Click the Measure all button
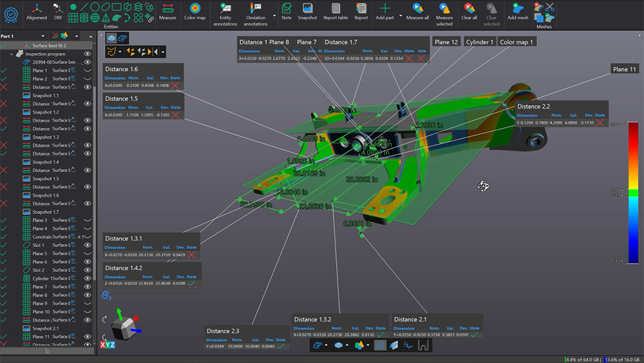 [x=417, y=12]
